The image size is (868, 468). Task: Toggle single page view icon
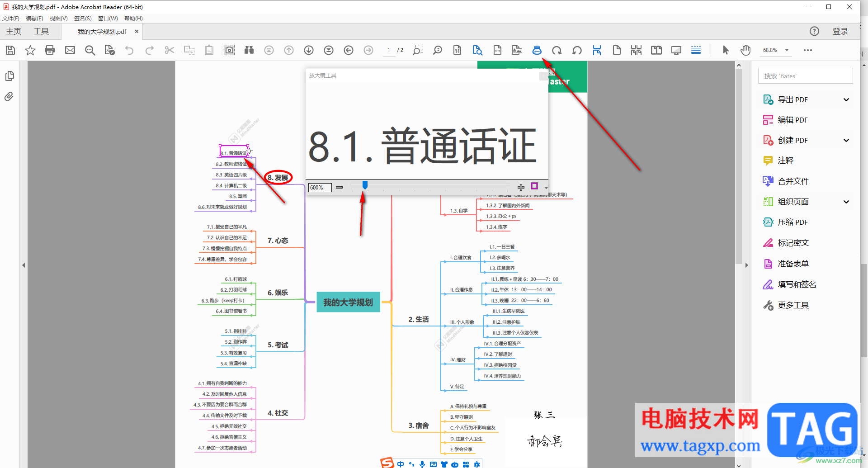coord(617,50)
